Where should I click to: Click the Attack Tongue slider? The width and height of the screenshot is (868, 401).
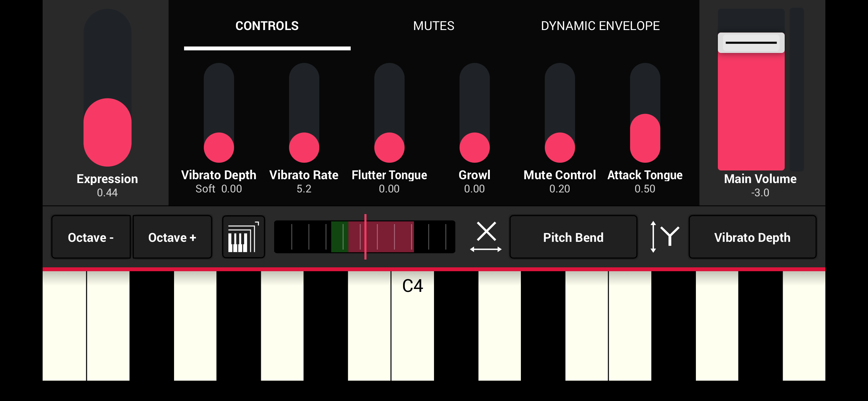tap(645, 113)
